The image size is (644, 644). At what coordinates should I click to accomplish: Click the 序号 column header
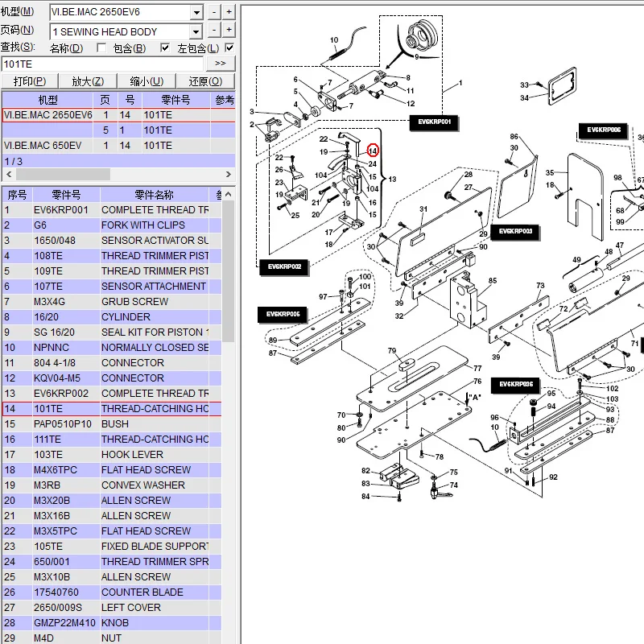point(17,195)
